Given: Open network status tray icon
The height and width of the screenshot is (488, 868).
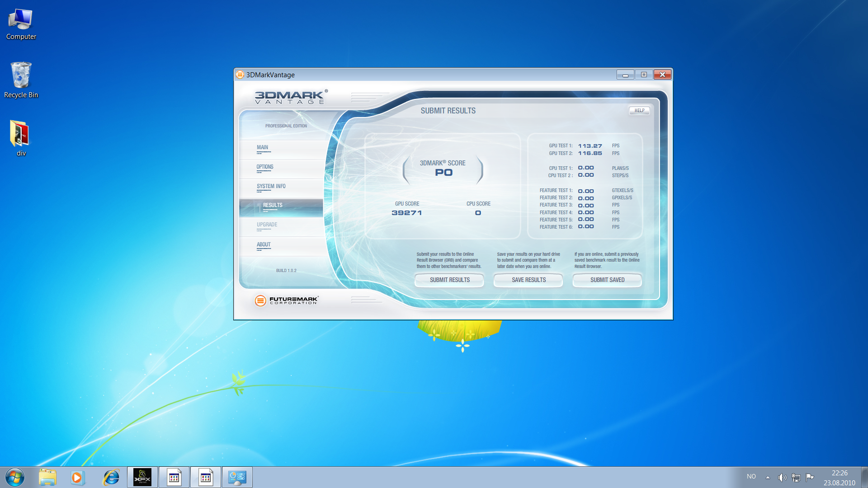Looking at the screenshot, I should pyautogui.click(x=796, y=477).
